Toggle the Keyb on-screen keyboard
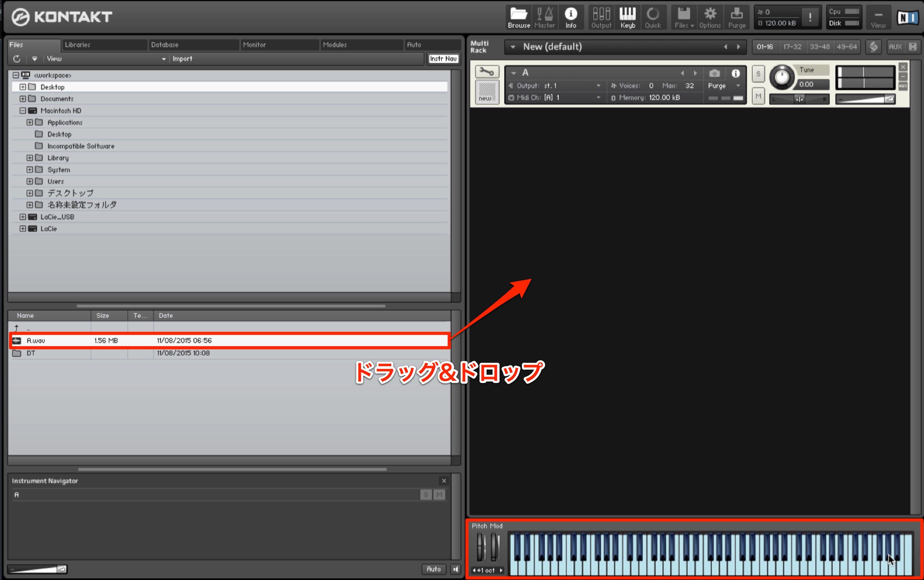 [628, 18]
